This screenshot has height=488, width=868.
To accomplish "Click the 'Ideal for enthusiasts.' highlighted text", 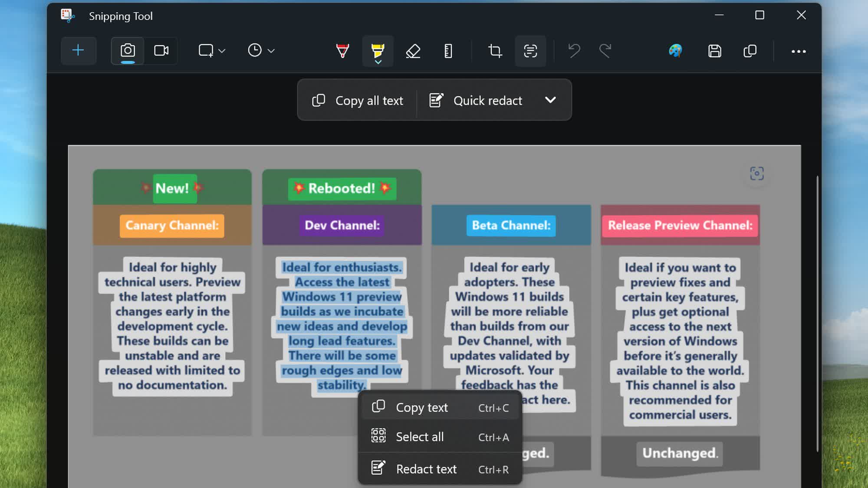I will 342,267.
